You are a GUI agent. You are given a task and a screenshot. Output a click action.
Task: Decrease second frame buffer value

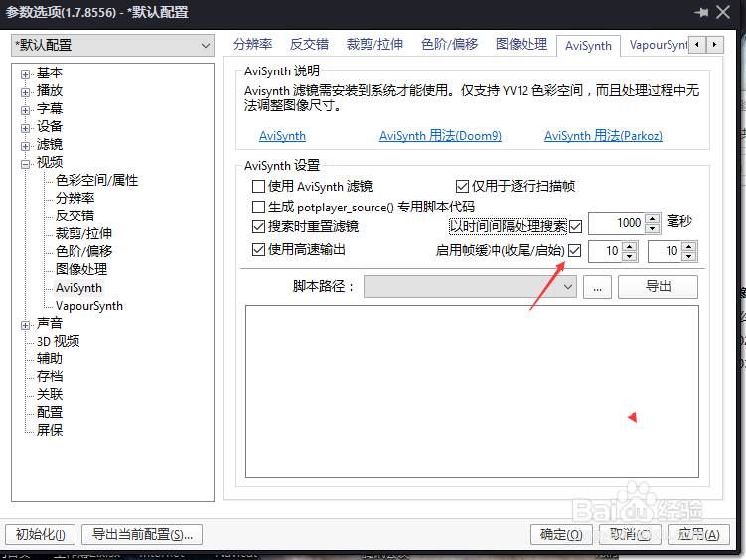pyautogui.click(x=689, y=256)
